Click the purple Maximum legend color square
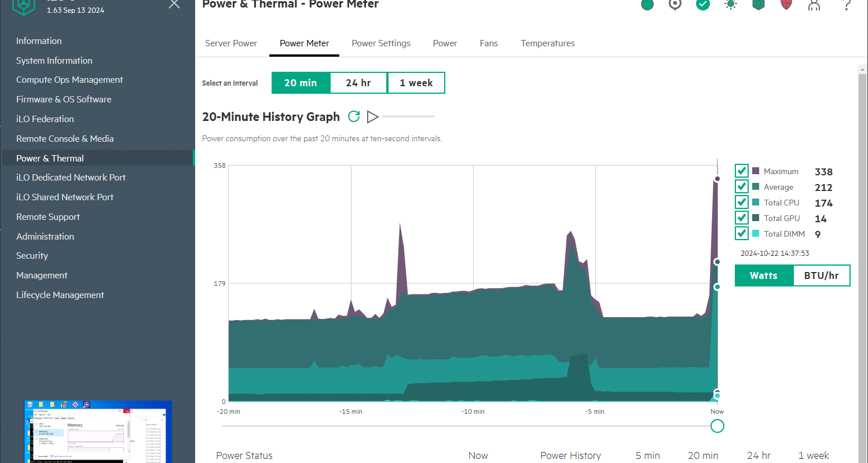Image resolution: width=868 pixels, height=463 pixels. [x=756, y=171]
